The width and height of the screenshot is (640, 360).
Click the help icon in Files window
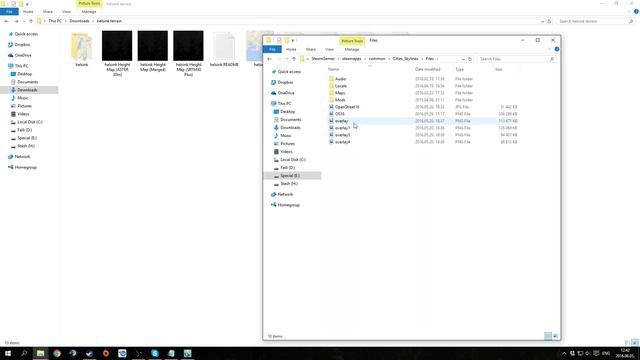click(557, 49)
